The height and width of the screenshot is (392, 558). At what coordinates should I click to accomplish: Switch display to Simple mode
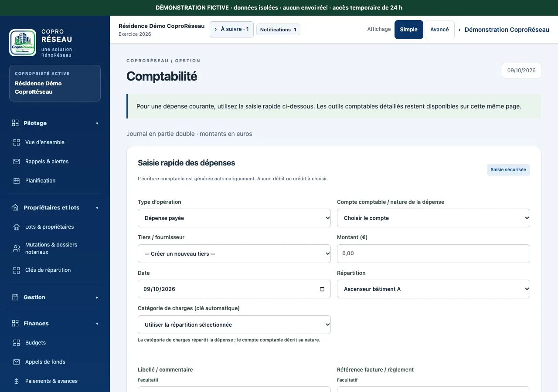tap(409, 30)
